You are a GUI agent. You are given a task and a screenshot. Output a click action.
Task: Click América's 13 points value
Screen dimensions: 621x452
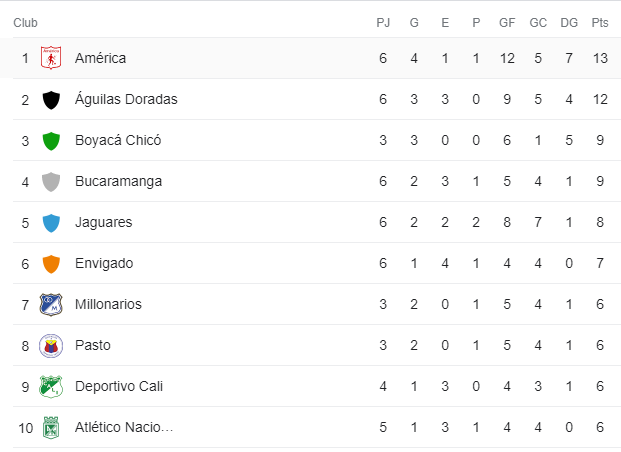[x=600, y=58]
